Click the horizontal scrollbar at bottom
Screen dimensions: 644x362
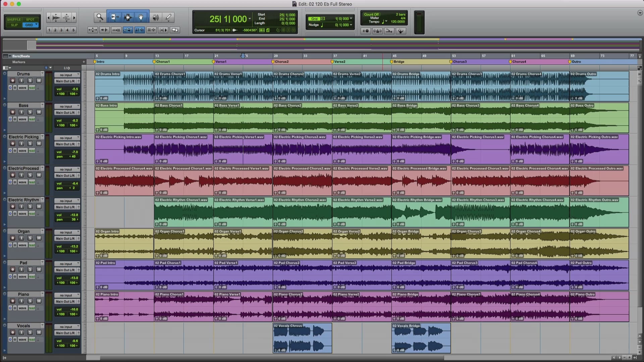point(265,358)
